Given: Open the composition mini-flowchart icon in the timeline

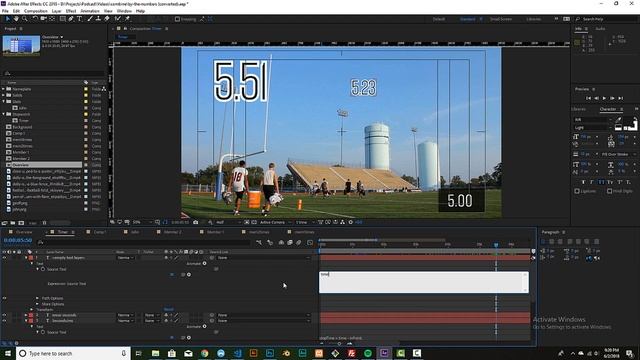Looking at the screenshot, I should tap(259, 242).
